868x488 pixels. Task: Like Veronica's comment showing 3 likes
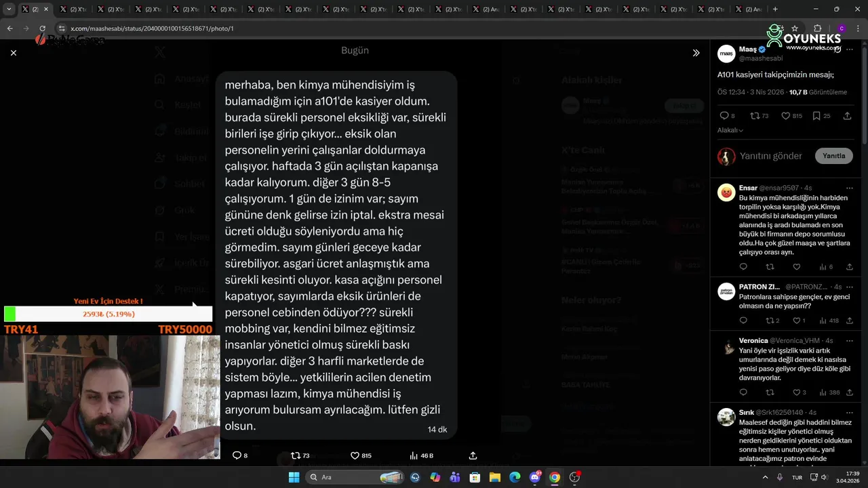(799, 392)
